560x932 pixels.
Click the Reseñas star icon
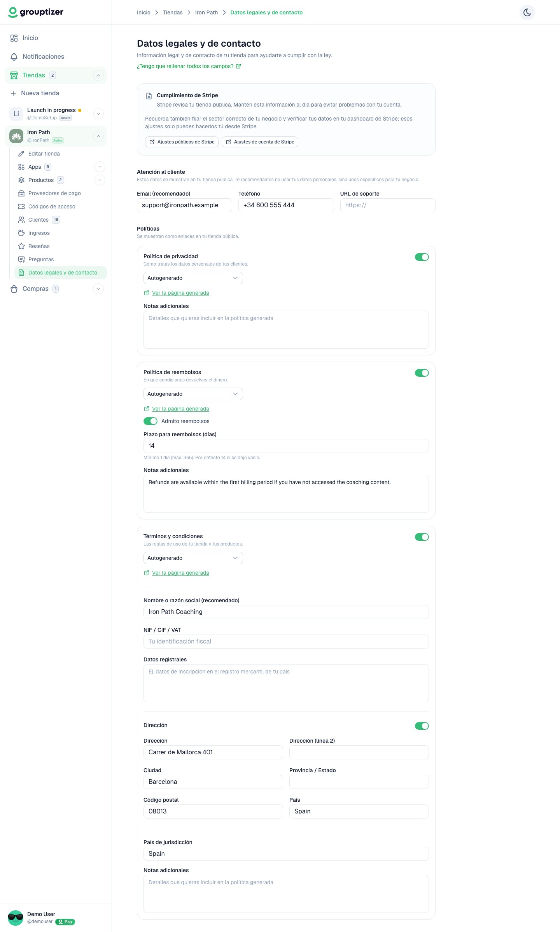click(x=21, y=247)
